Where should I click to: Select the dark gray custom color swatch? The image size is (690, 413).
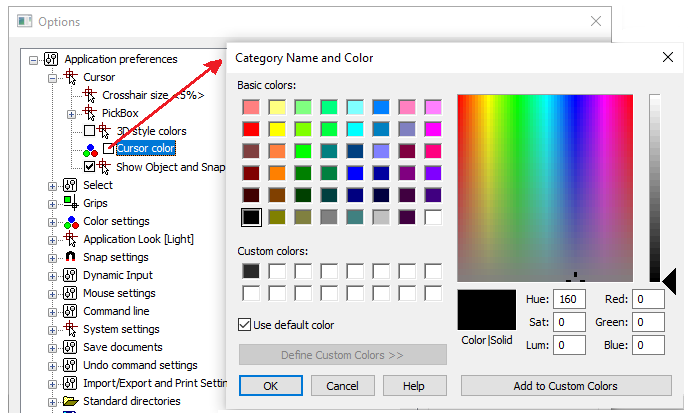pyautogui.click(x=251, y=271)
